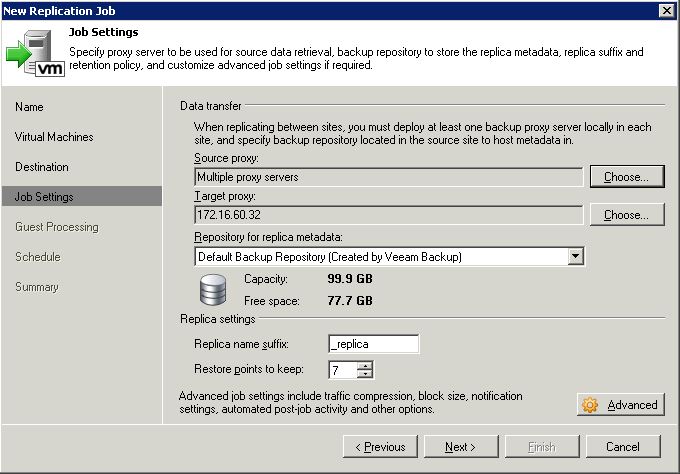Select Default Backup Repository combo box
Image resolution: width=680 pixels, height=474 pixels.
[x=389, y=256]
